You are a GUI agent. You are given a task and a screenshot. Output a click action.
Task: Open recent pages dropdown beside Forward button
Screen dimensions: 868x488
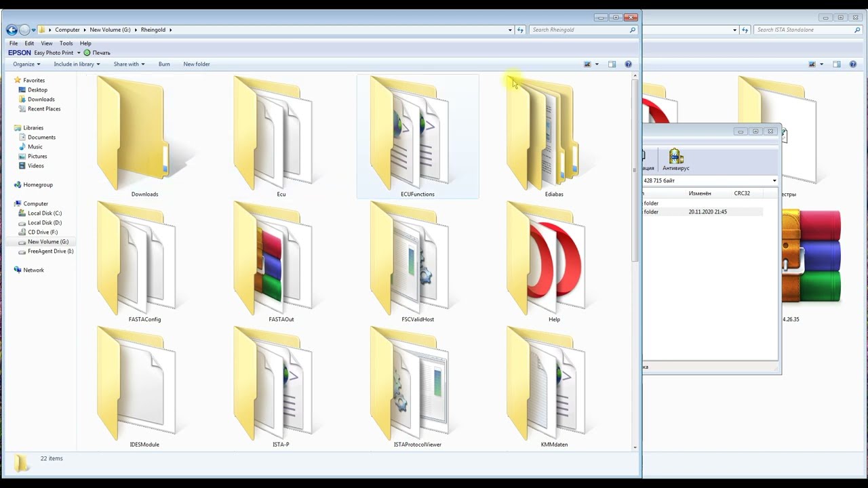tap(34, 30)
